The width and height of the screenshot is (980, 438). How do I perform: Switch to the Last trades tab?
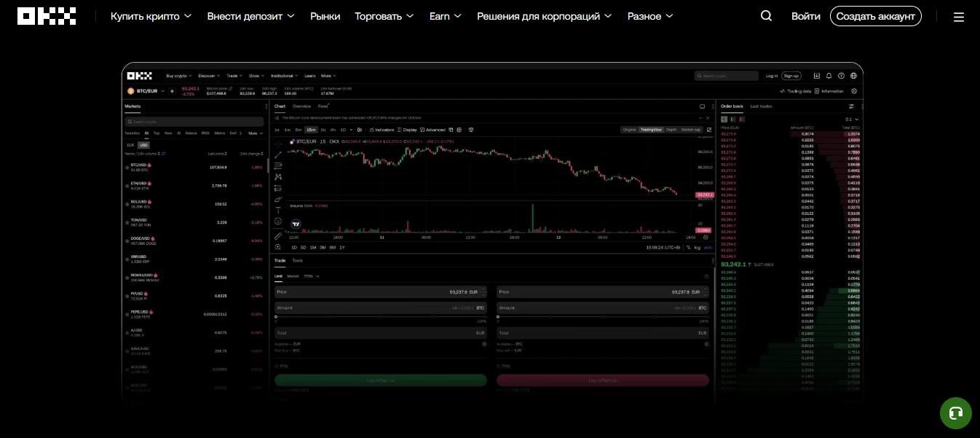point(761,106)
